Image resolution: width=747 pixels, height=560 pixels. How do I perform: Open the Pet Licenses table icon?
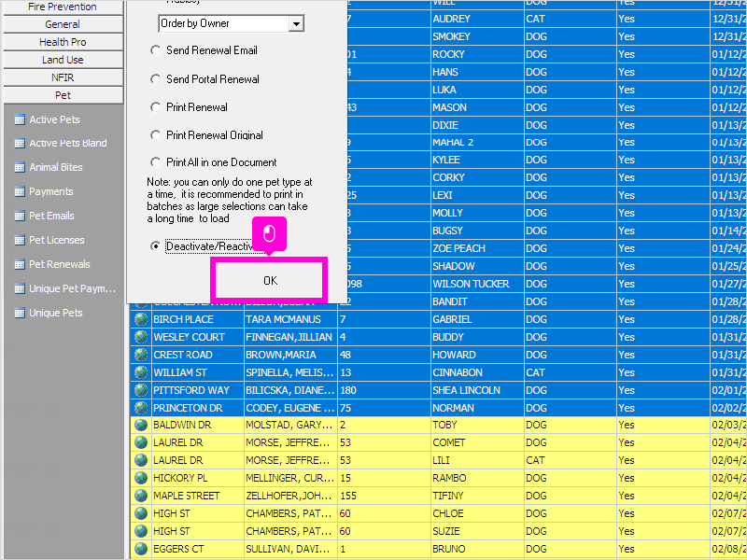20,240
